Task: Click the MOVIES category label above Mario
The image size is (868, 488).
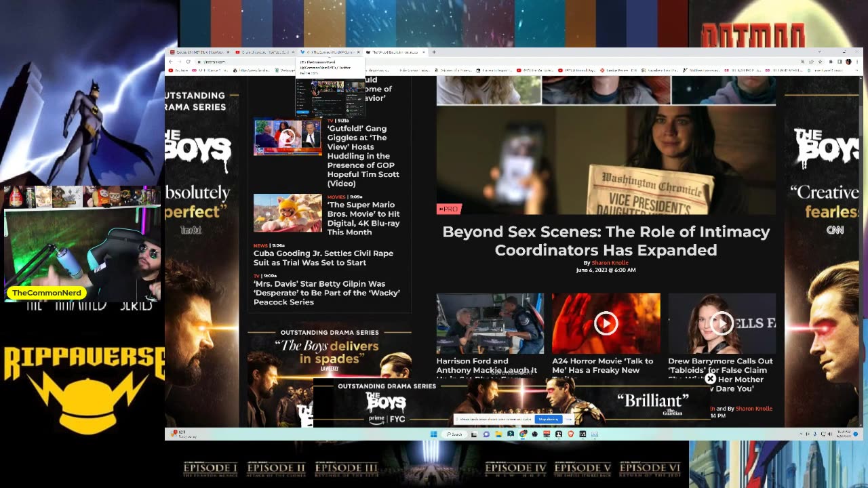Action: pos(336,197)
